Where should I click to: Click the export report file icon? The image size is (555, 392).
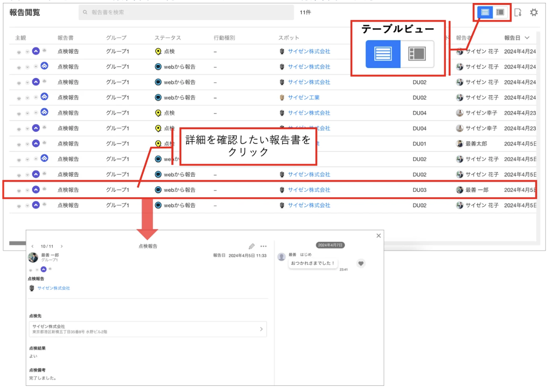coord(518,12)
